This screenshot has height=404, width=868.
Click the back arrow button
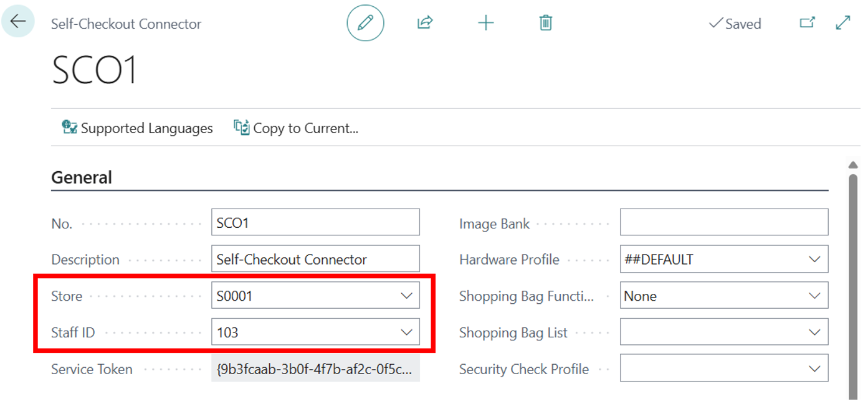18,22
